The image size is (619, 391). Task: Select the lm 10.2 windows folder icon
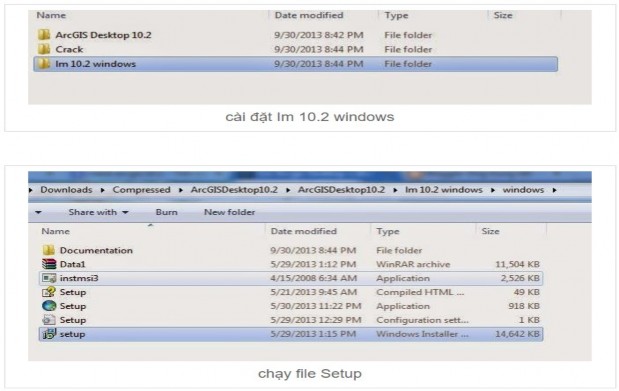[x=44, y=64]
